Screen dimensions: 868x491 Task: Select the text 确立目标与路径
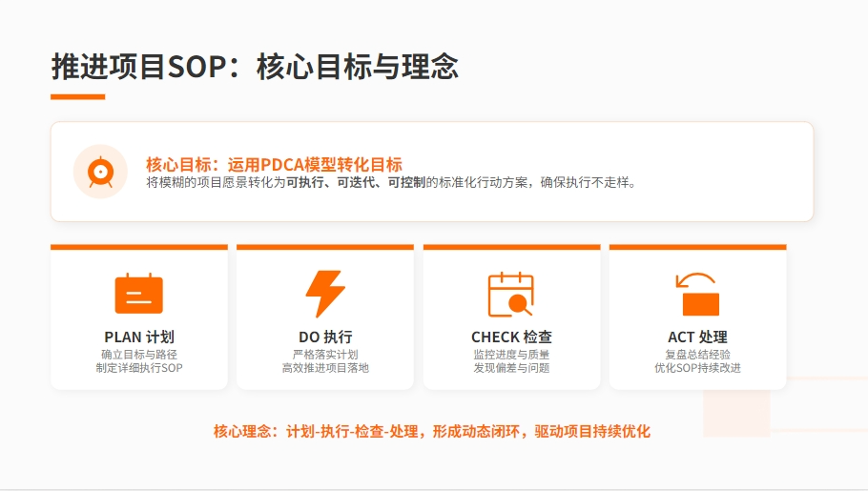[x=139, y=355]
